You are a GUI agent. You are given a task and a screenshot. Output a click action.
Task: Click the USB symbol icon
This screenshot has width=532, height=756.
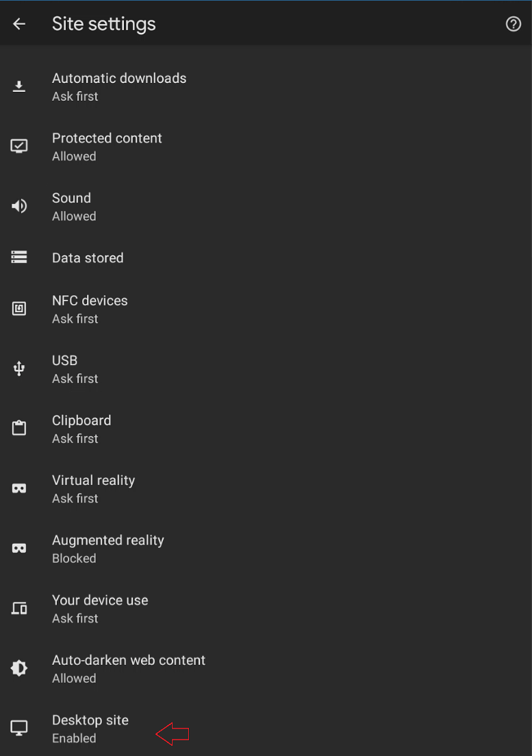point(19,368)
